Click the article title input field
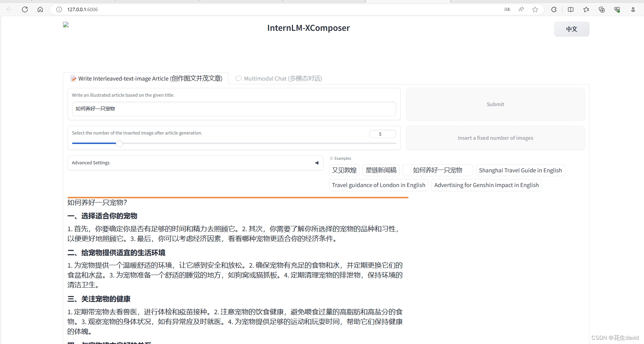Image resolution: width=644 pixels, height=344 pixels. point(234,109)
